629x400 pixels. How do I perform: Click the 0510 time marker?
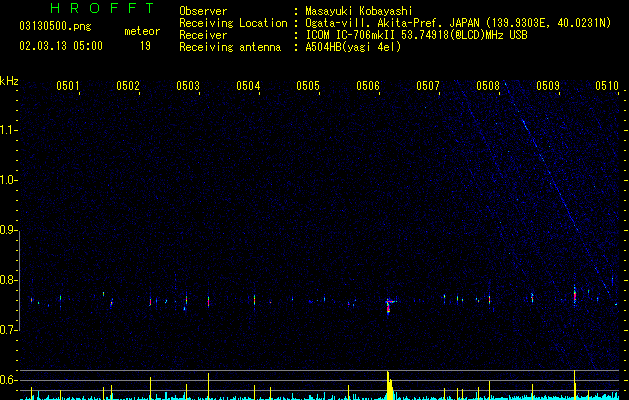coord(607,86)
